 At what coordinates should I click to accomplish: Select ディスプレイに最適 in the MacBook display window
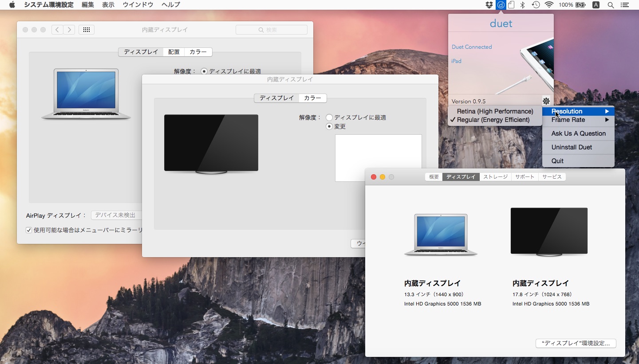click(204, 71)
